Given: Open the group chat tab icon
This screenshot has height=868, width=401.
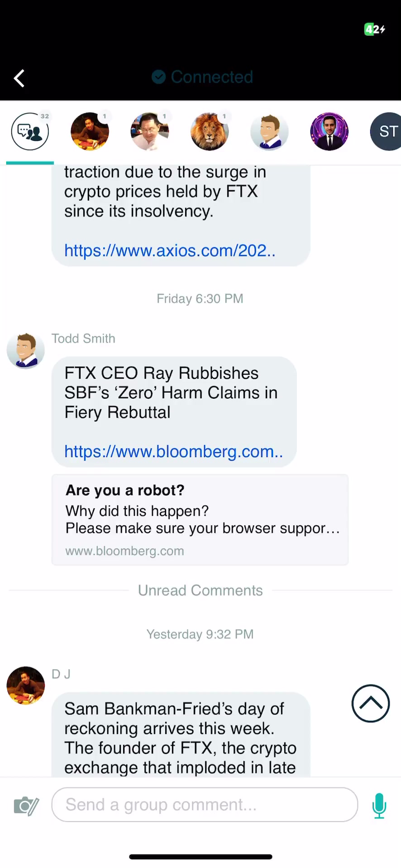Looking at the screenshot, I should [x=30, y=132].
